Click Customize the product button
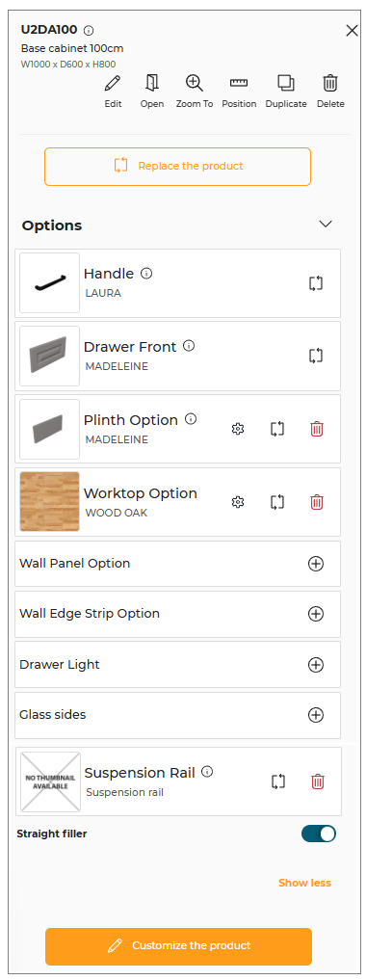366x980 pixels. pyautogui.click(x=178, y=945)
